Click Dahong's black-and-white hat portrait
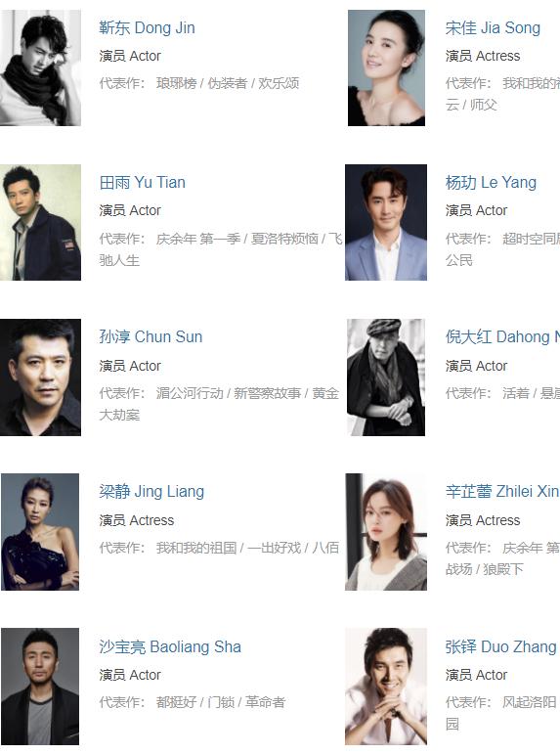This screenshot has height=754, width=560. click(386, 377)
